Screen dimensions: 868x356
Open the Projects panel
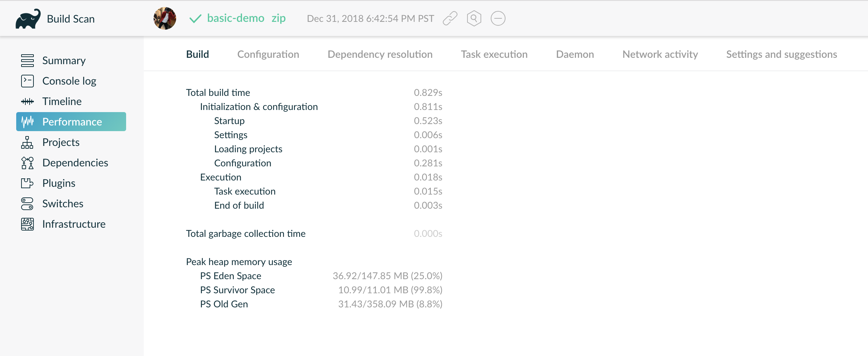tap(60, 142)
